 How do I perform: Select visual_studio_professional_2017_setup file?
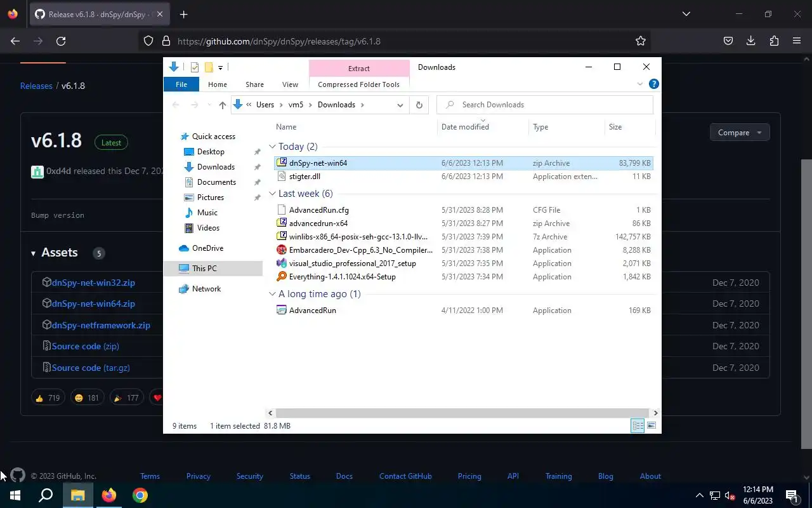click(464, 264)
